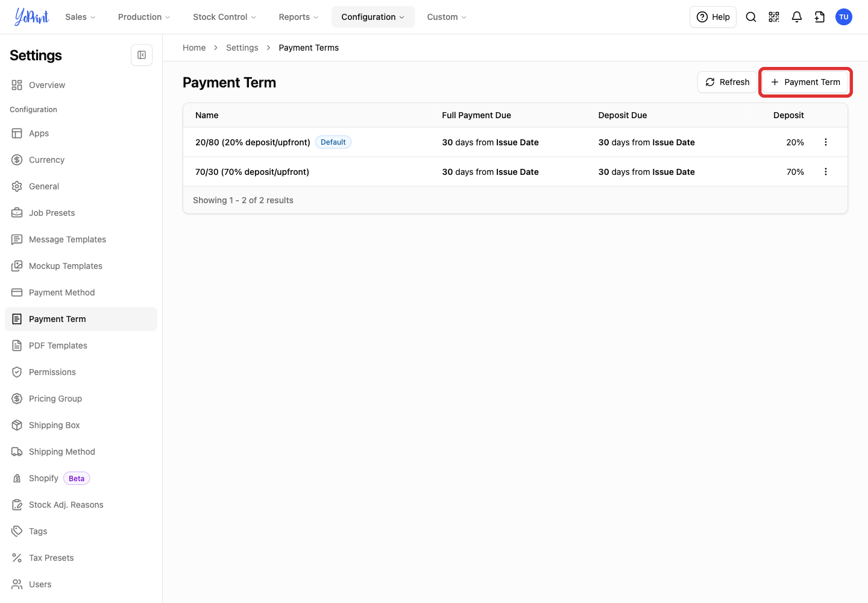This screenshot has height=603, width=868.
Task: Open Stock Adj. Reasons settings
Action: 81,505
